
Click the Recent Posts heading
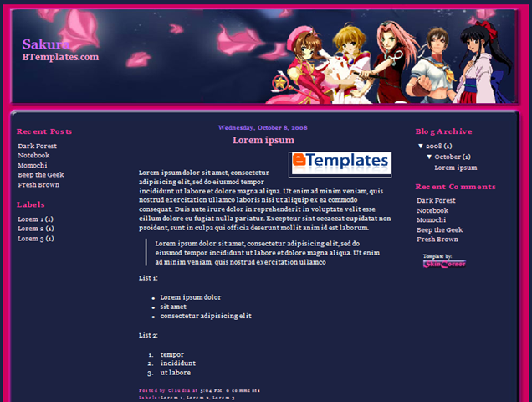point(44,131)
